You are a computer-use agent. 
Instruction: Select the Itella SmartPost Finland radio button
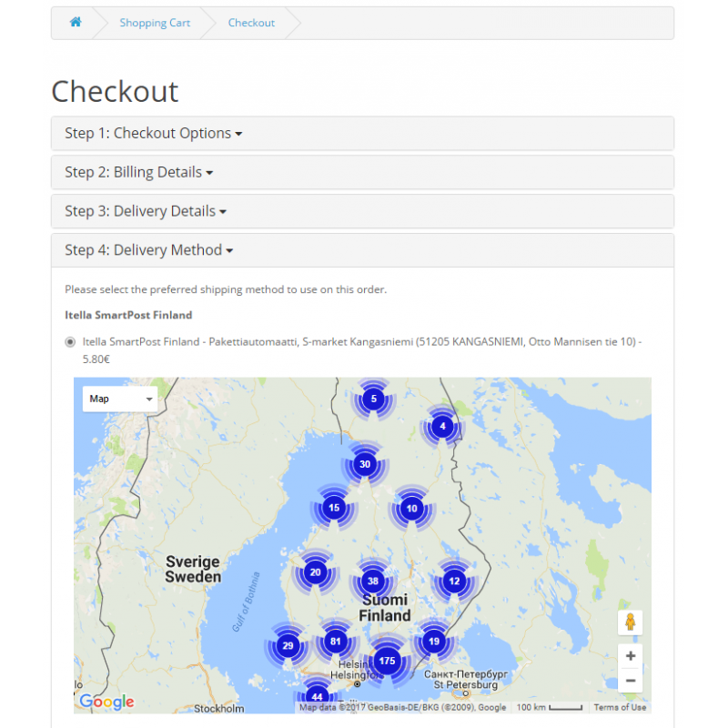(x=70, y=342)
